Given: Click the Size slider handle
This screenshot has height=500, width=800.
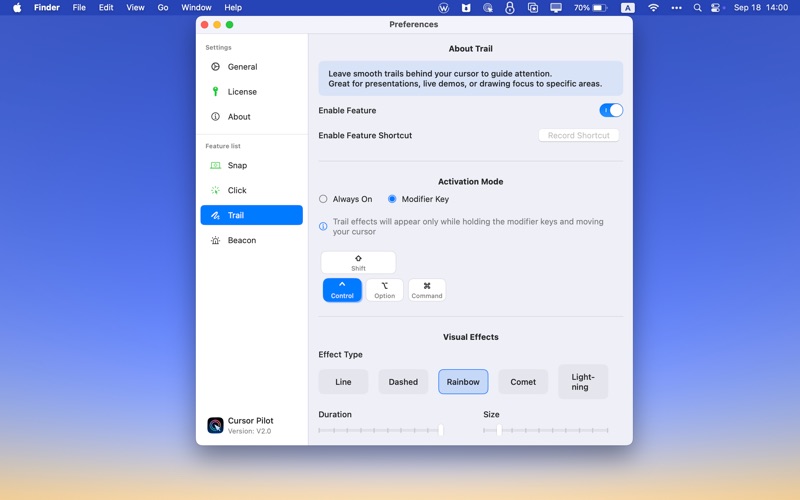Looking at the screenshot, I should pos(499,430).
